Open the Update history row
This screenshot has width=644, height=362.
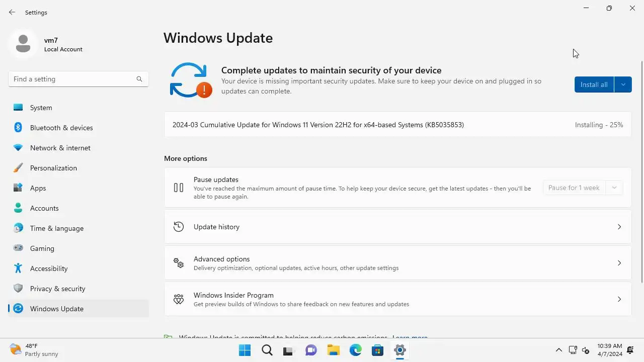397,227
